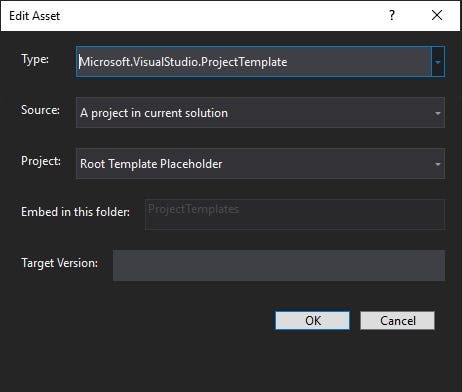The image size is (462, 392).
Task: Click the 'Project:' label
Action: 41,161
